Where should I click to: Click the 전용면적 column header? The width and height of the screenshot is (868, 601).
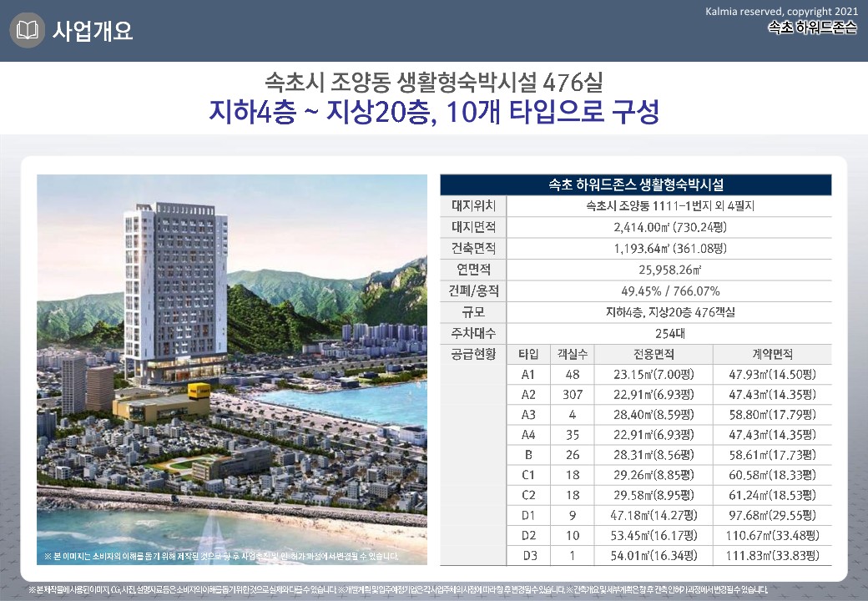click(654, 354)
